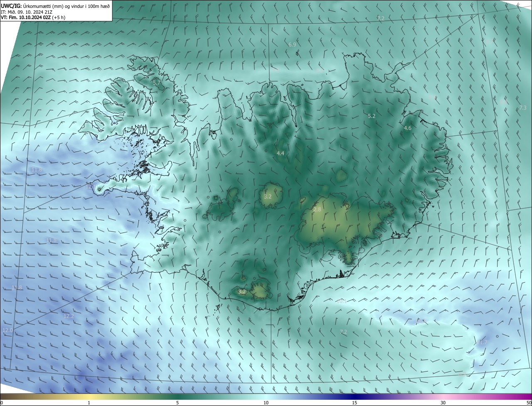Click the 30 tick label on the colorbar
Image resolution: width=532 pixels, height=406 pixels.
(x=443, y=403)
